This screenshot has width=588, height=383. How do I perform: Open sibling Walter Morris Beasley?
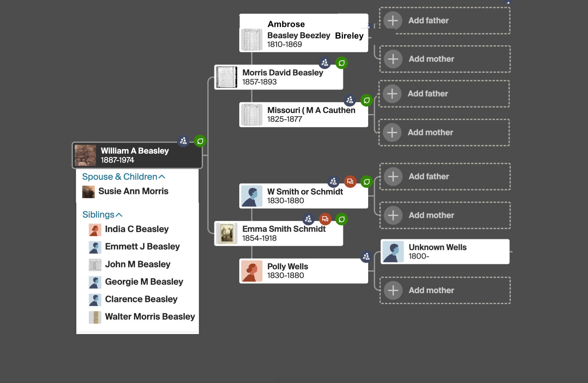[150, 317]
